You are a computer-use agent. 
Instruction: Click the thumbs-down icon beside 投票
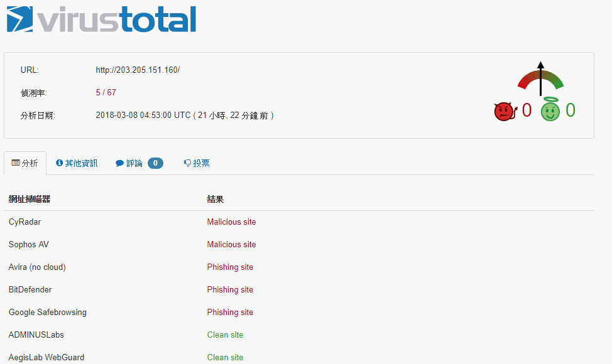tap(187, 163)
